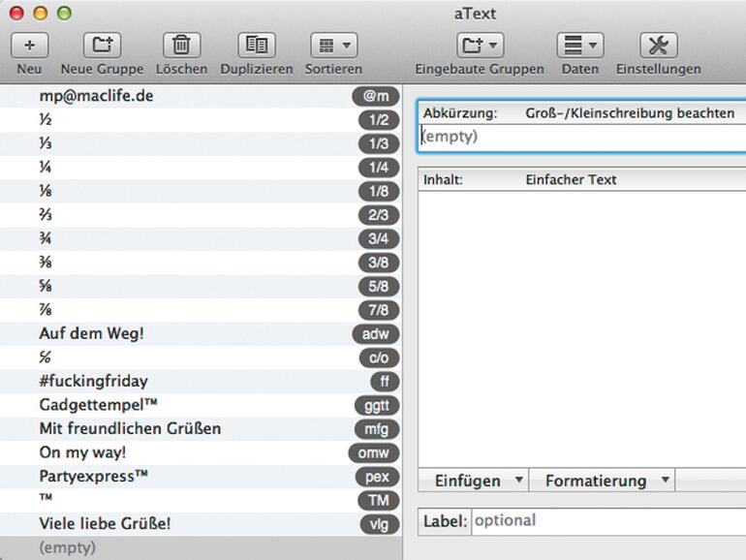The image size is (746, 560).
Task: Select the ⅔ snippet row
Action: 200,215
